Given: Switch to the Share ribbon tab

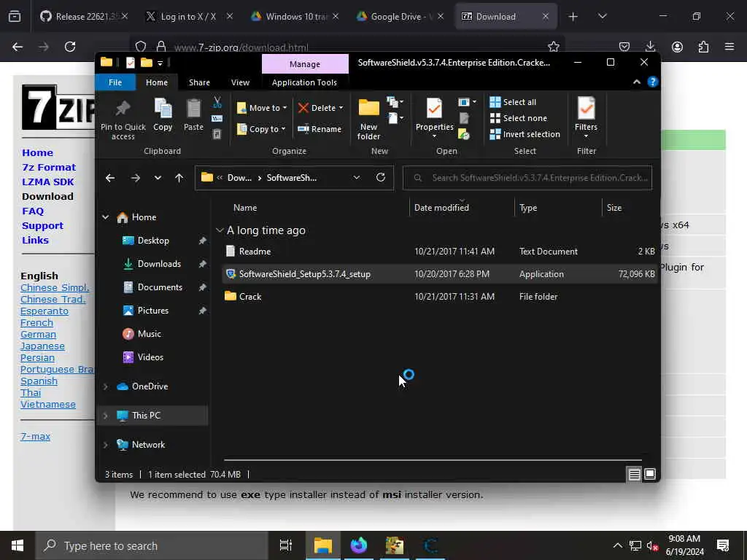Looking at the screenshot, I should pos(199,82).
